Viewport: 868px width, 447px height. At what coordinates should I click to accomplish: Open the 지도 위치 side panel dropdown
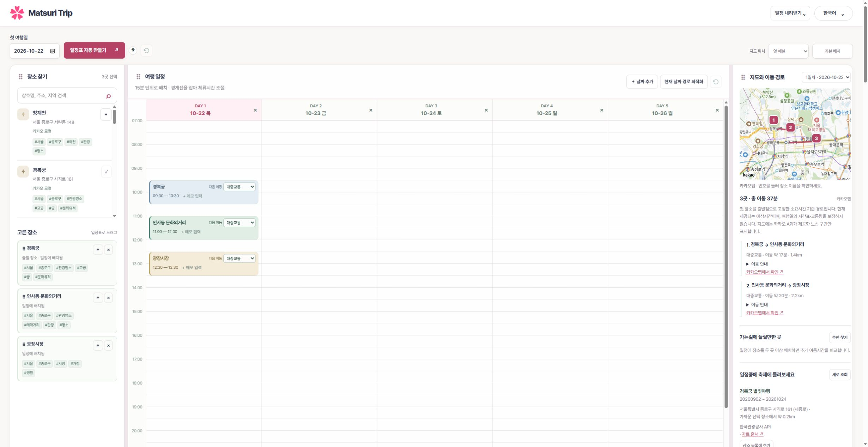tap(788, 51)
